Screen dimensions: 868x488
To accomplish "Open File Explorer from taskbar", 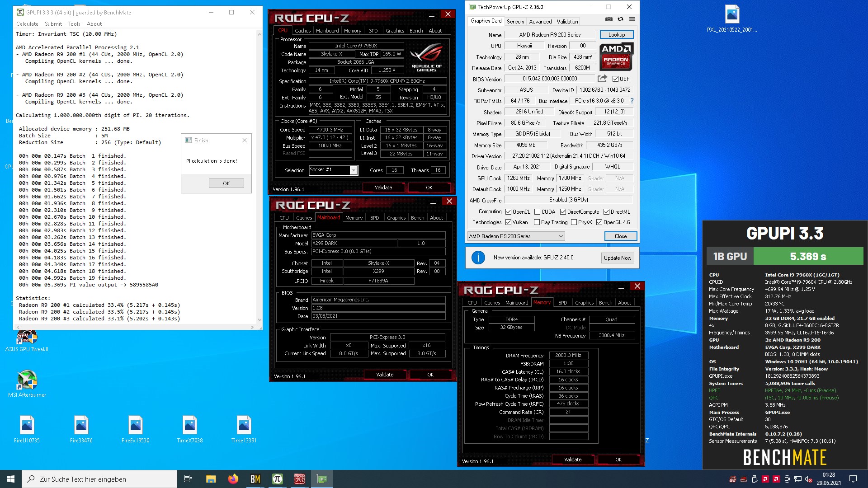I will click(x=211, y=479).
